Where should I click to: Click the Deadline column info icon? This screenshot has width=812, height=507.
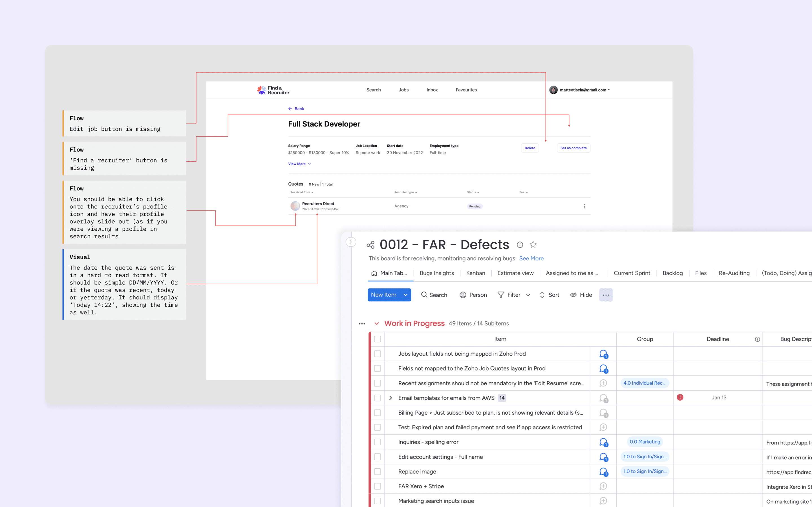(x=757, y=339)
